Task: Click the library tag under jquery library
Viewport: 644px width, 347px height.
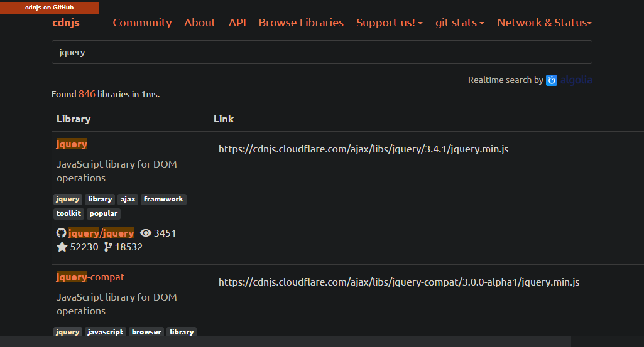Action: tap(100, 200)
